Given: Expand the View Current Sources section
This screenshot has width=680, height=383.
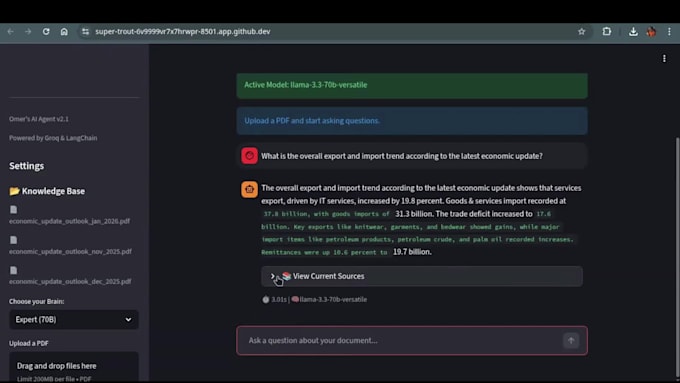Looking at the screenshot, I should pos(422,276).
